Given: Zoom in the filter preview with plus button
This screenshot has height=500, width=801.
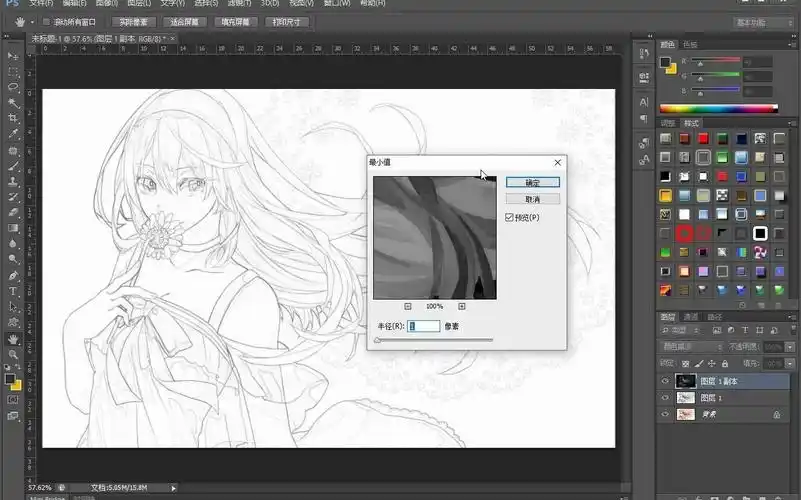Looking at the screenshot, I should click(462, 306).
